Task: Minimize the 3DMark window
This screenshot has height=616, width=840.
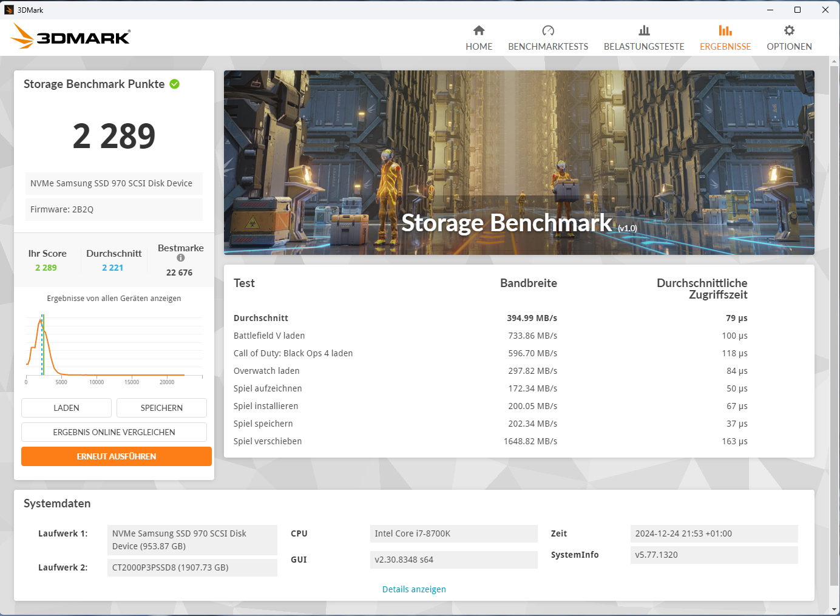Action: (x=770, y=10)
